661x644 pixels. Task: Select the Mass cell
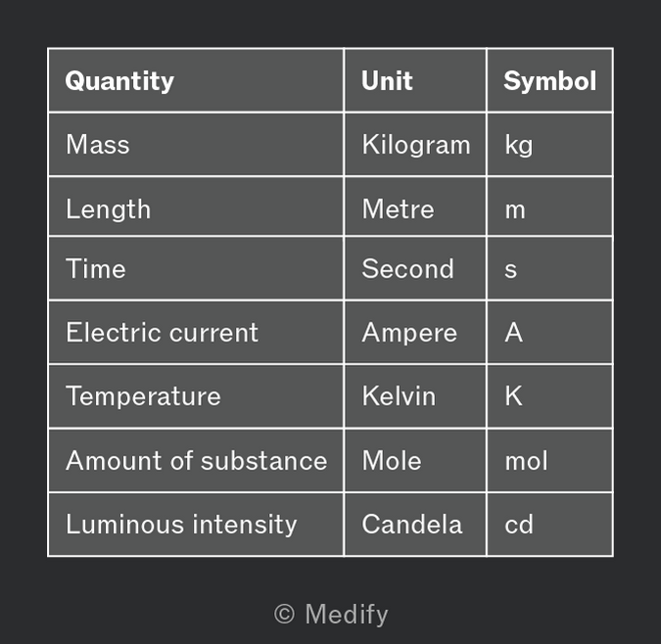196,145
